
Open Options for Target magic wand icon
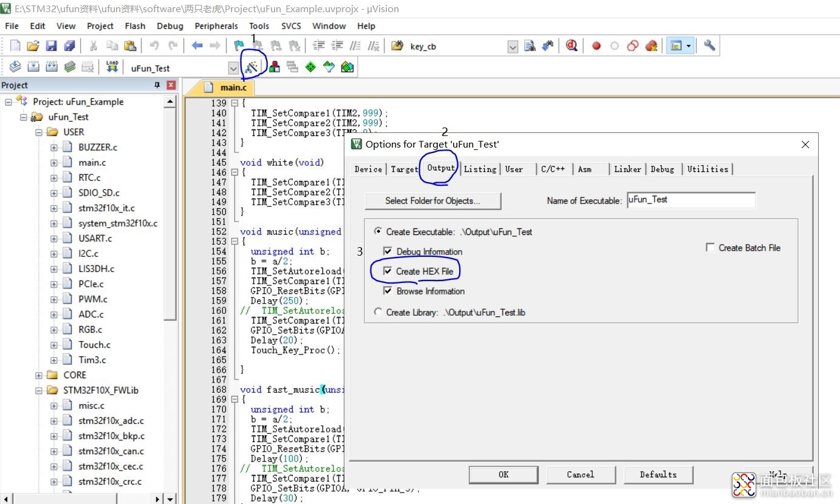pyautogui.click(x=251, y=67)
